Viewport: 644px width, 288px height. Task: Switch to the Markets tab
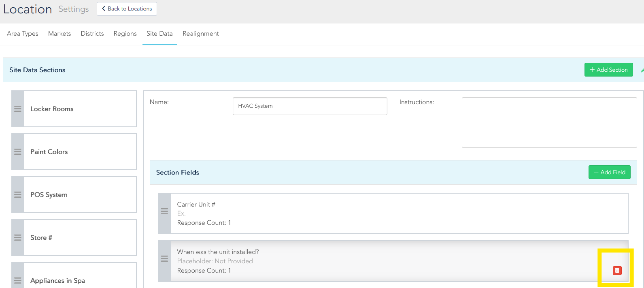[x=60, y=34]
